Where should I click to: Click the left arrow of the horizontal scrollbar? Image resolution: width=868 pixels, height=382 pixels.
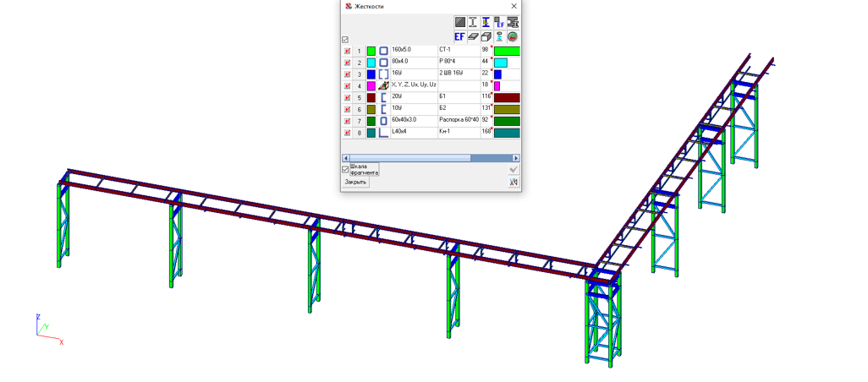pos(345,157)
